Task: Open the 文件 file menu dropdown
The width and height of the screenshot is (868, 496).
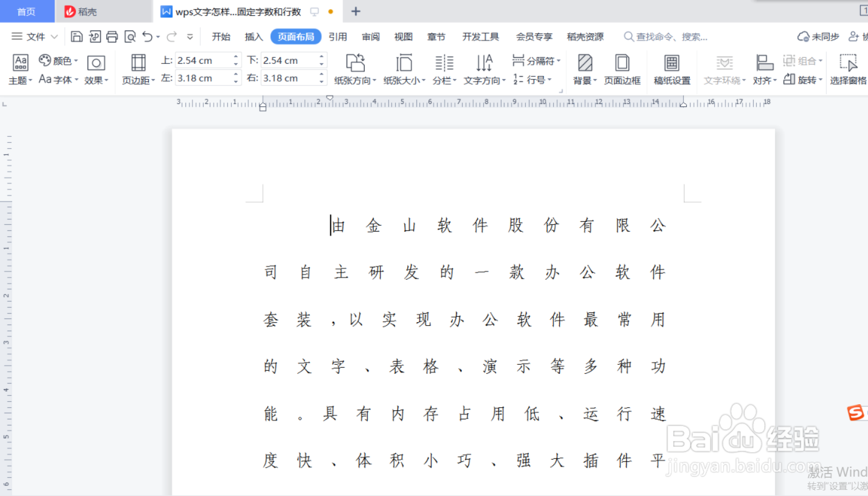Action: click(x=35, y=37)
